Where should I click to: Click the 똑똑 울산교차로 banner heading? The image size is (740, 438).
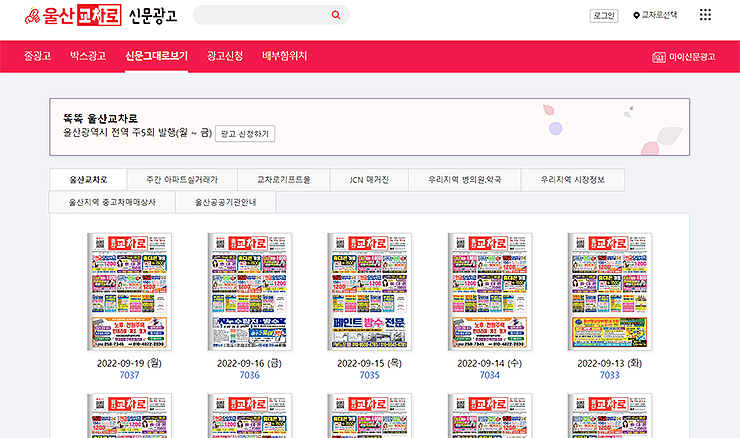click(101, 118)
